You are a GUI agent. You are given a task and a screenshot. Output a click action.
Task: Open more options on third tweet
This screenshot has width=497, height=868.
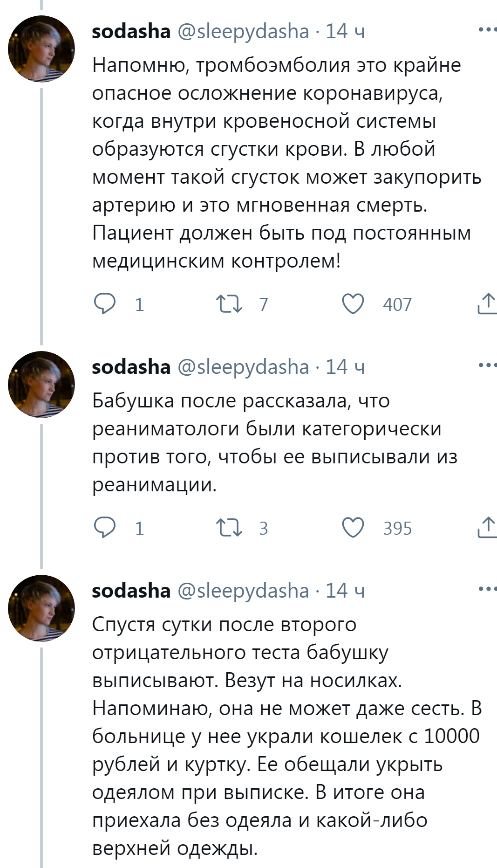(x=487, y=589)
